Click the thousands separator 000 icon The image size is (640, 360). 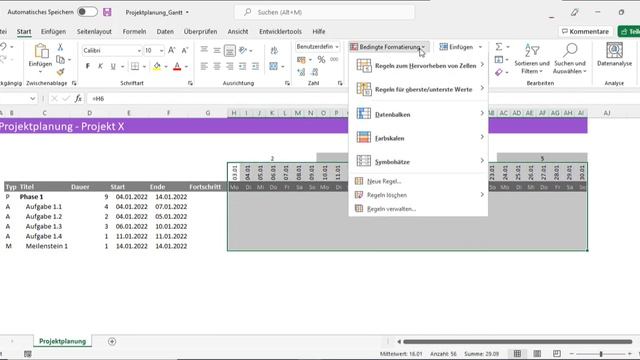(x=334, y=60)
